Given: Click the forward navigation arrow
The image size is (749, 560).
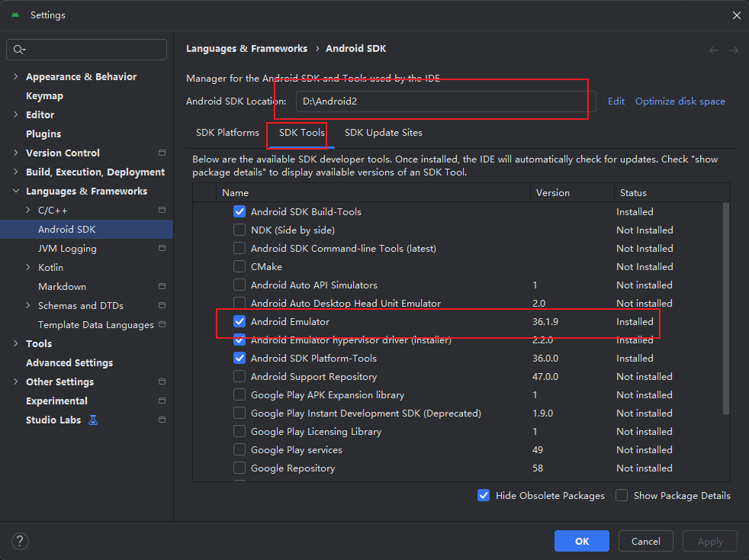Looking at the screenshot, I should [733, 49].
